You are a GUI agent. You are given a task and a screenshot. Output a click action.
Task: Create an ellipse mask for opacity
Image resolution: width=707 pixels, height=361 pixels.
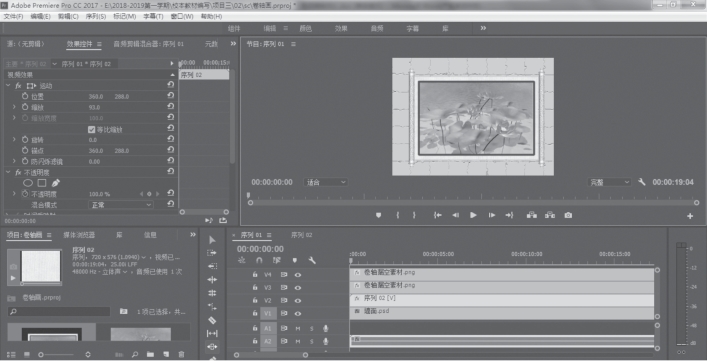pyautogui.click(x=28, y=183)
